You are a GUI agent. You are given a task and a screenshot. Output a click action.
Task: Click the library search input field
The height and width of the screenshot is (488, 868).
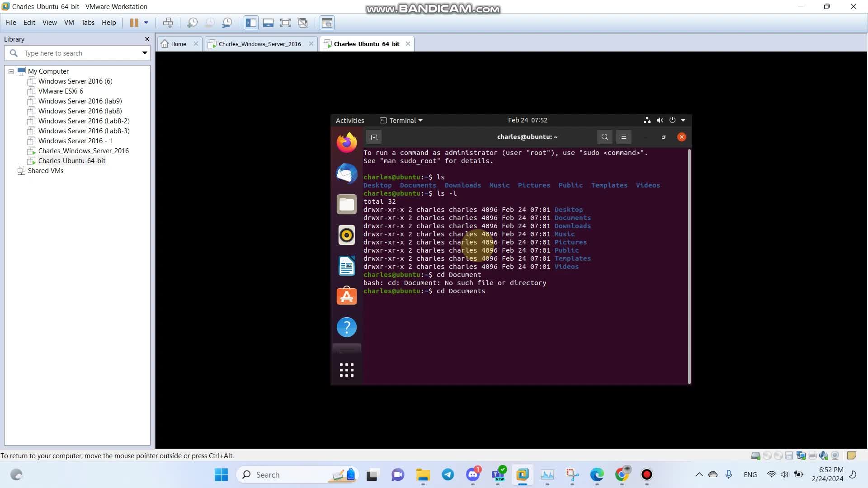pos(77,53)
